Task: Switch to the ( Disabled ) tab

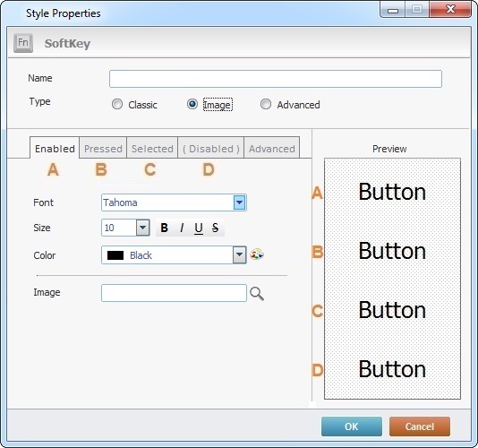Action: click(x=211, y=149)
